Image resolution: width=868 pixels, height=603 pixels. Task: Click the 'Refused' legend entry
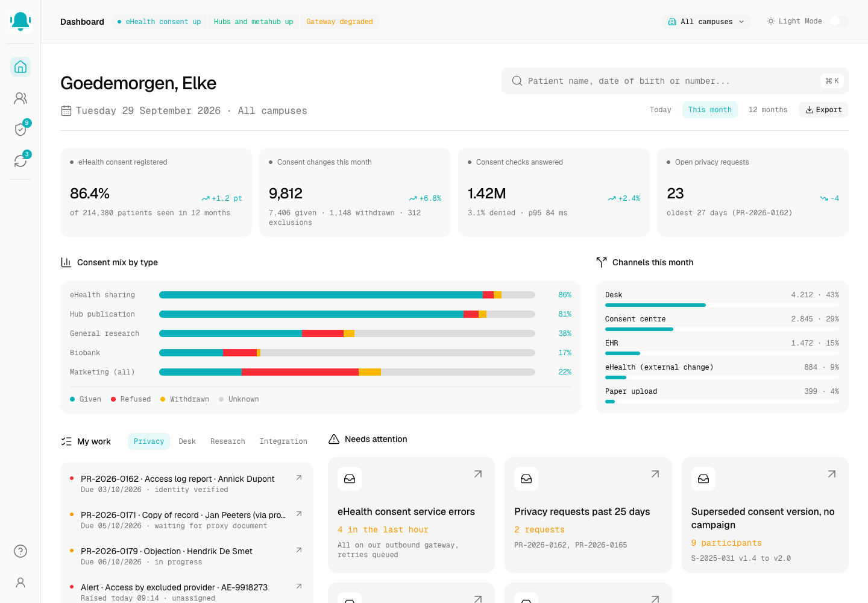(131, 399)
